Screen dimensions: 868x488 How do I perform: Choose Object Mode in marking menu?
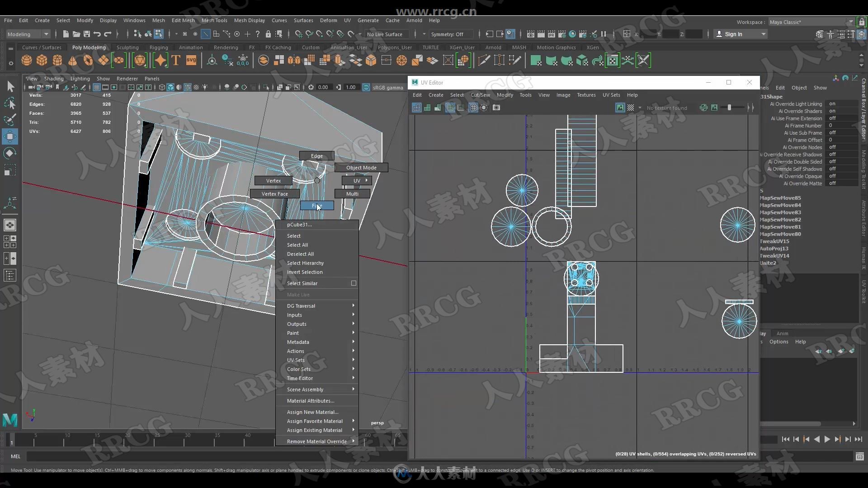361,168
